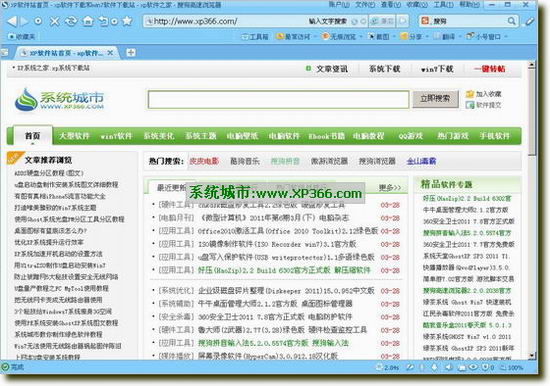Image resolution: width=550 pixels, height=386 pixels.
Task: Expand the 小号窗口 dropdown arrow
Action: click(506, 36)
